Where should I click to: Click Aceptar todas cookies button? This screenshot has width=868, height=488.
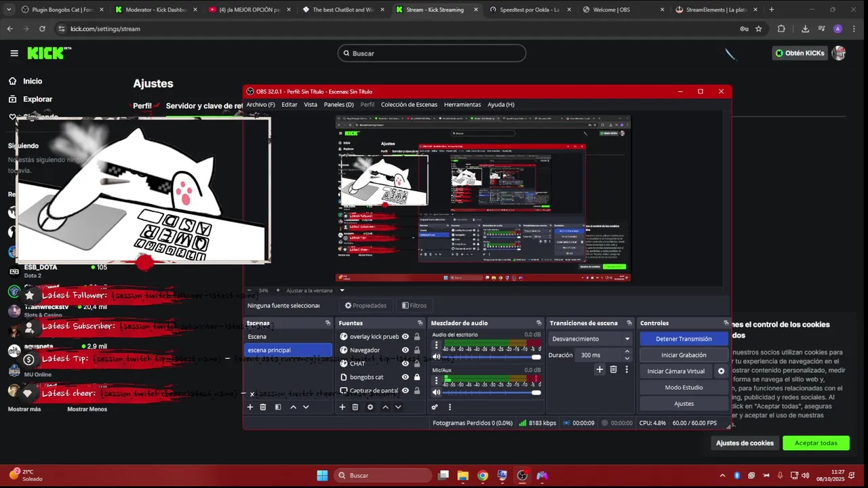pos(816,443)
